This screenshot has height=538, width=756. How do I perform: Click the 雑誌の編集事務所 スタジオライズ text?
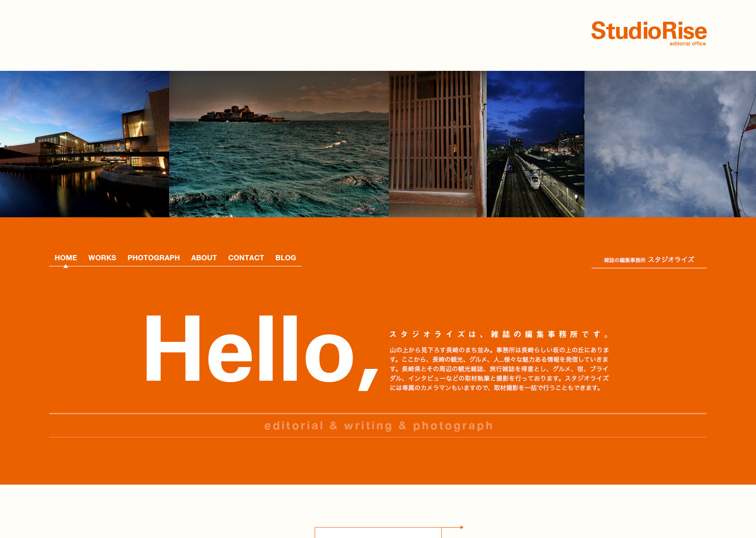649,260
